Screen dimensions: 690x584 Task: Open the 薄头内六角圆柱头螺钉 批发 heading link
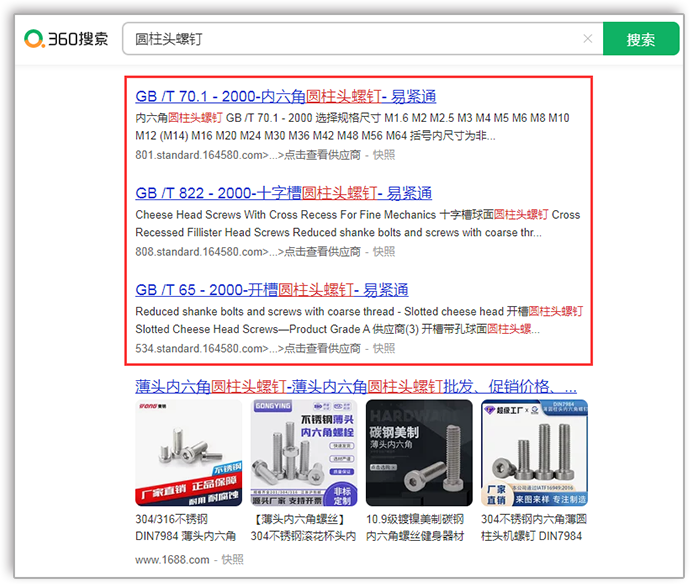[x=355, y=386]
